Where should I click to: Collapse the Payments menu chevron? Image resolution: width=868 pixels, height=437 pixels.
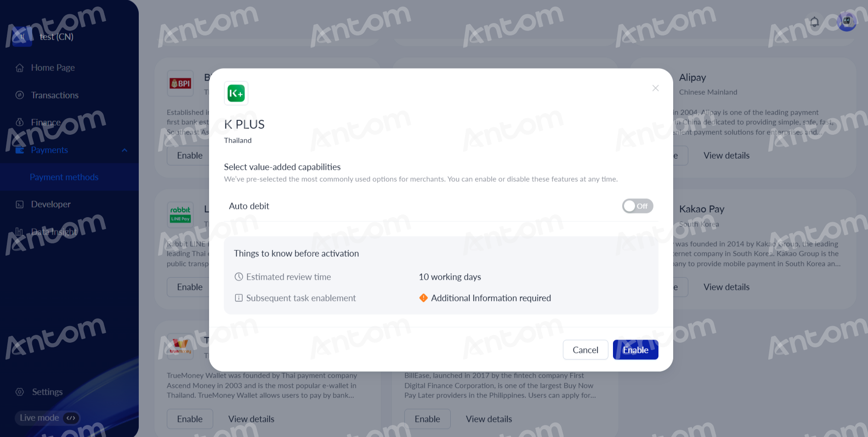(125, 150)
